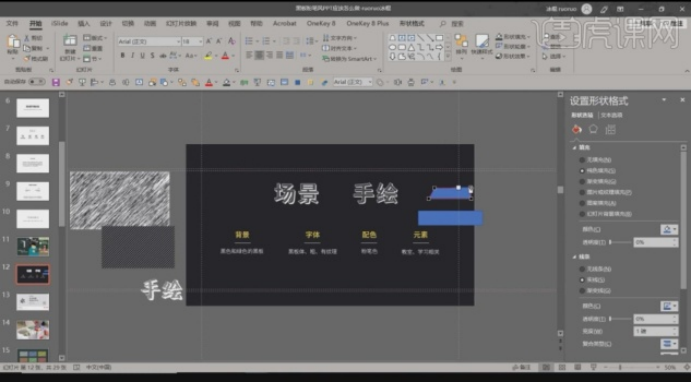The image size is (692, 383).
Task: Open the Shape Effects dropdown in ribbon
Action: pyautogui.click(x=513, y=56)
